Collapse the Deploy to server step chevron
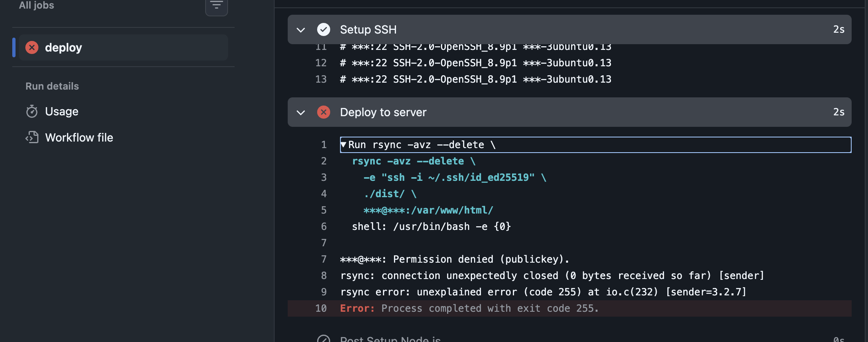The width and height of the screenshot is (868, 342). (x=301, y=112)
